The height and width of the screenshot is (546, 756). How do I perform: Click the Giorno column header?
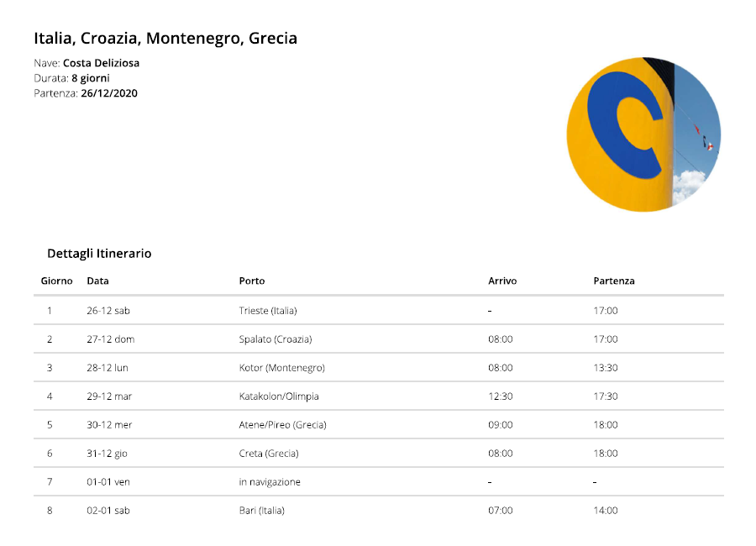tap(57, 281)
